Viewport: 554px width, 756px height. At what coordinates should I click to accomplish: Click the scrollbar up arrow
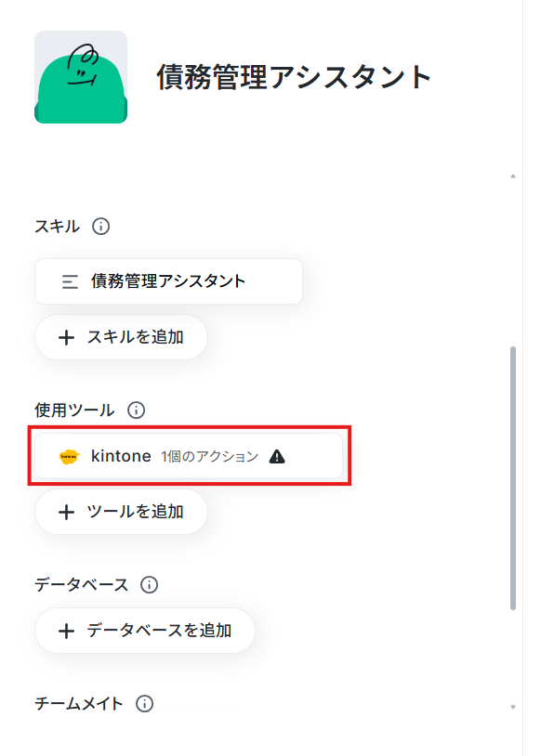coord(513,176)
